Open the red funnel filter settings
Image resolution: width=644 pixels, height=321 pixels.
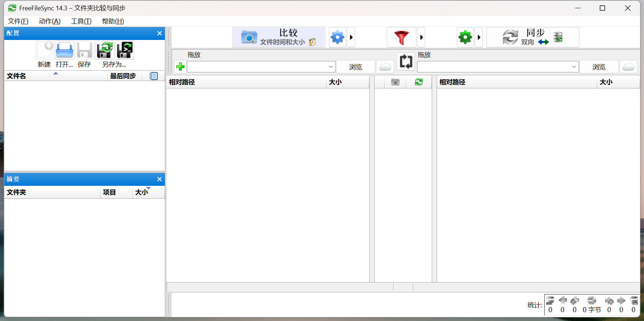pyautogui.click(x=401, y=37)
